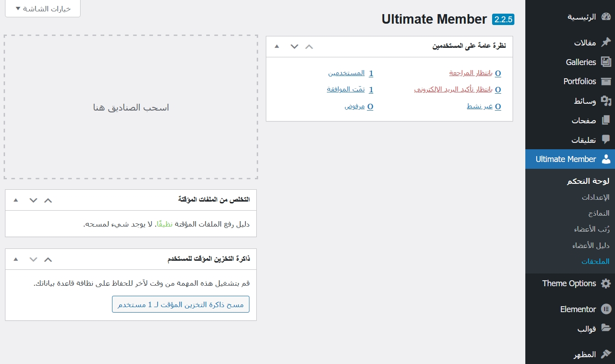The height and width of the screenshot is (364, 615).
Task: Click the pushpin icon beside مقالات
Action: click(x=605, y=42)
